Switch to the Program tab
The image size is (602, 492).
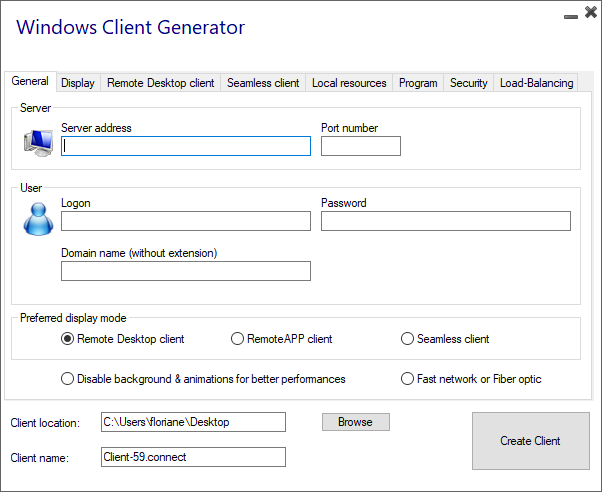[418, 83]
